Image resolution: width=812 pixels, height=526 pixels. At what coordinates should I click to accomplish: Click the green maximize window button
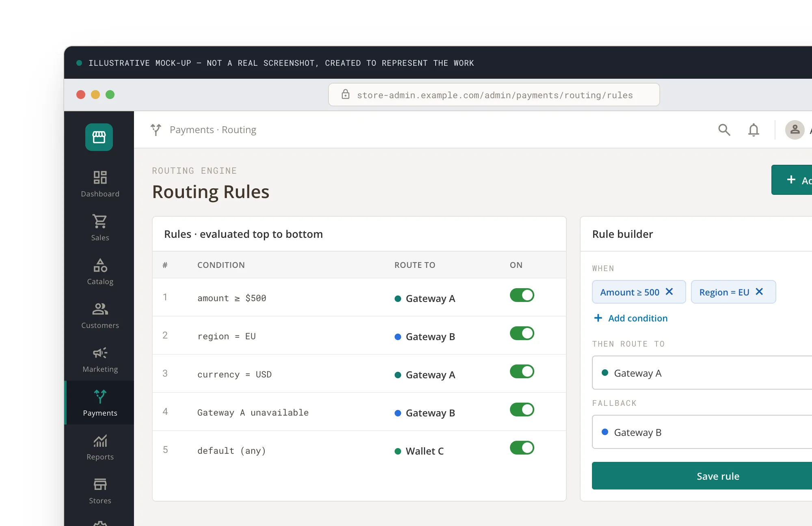[110, 95]
